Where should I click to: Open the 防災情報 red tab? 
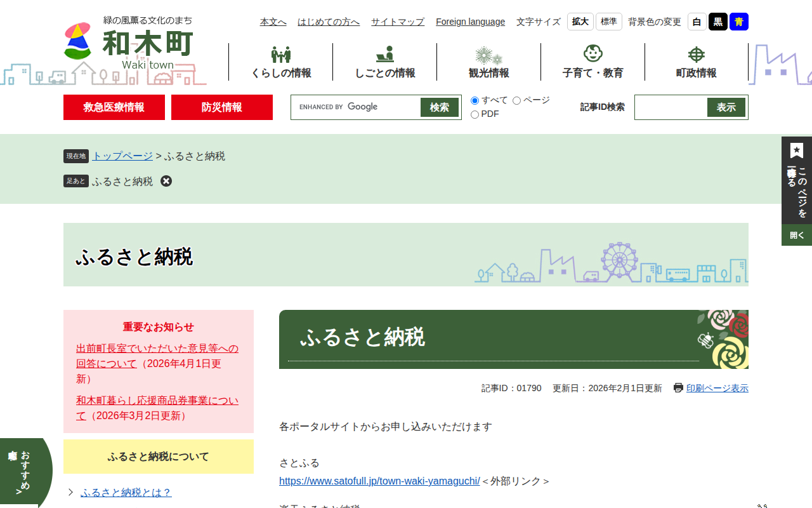tap(222, 107)
